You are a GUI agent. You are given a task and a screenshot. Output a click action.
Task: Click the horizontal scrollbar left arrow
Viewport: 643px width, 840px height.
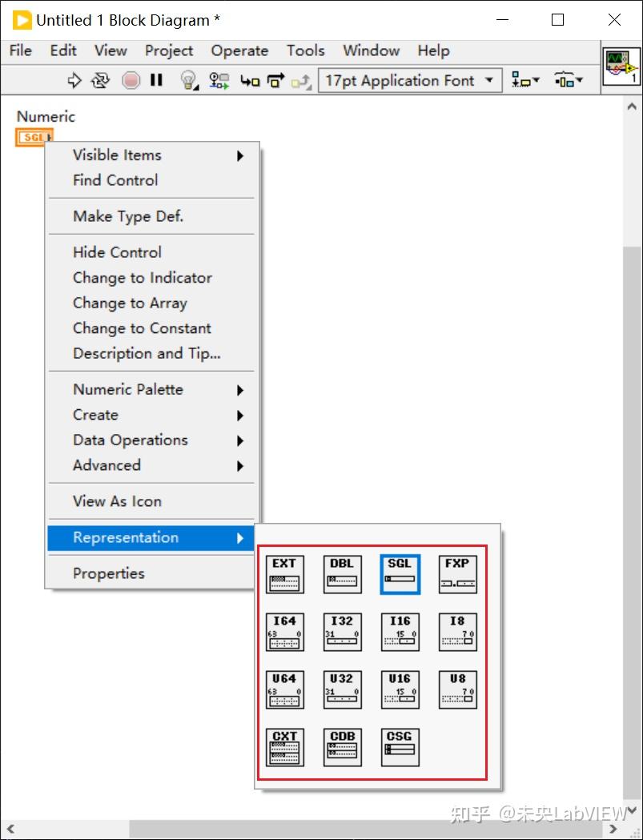pos(10,830)
